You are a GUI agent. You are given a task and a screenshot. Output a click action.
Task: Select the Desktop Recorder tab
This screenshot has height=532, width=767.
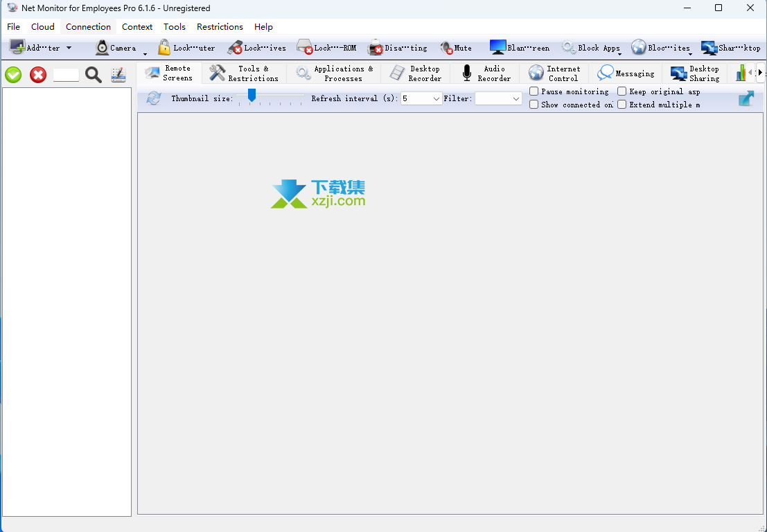pyautogui.click(x=416, y=73)
